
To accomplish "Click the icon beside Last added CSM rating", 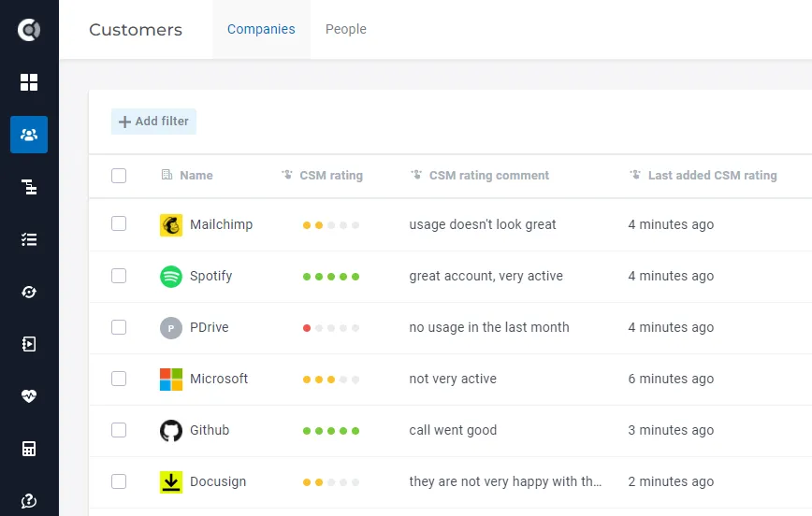I will [x=635, y=175].
